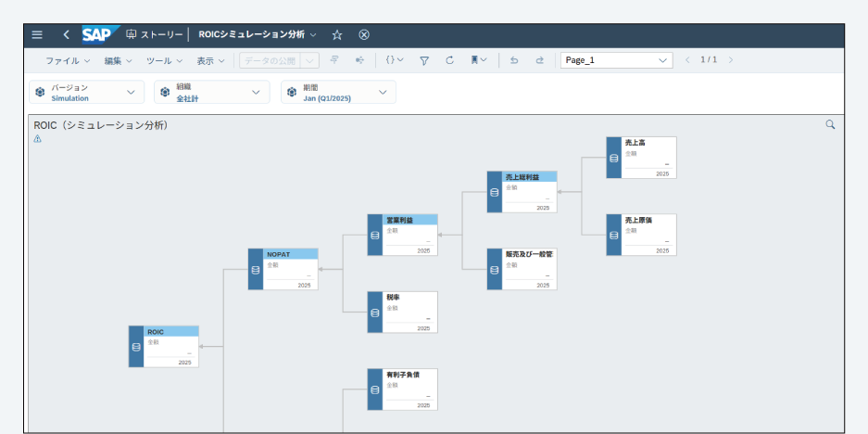Click the back arrow beside SAP logo

66,34
